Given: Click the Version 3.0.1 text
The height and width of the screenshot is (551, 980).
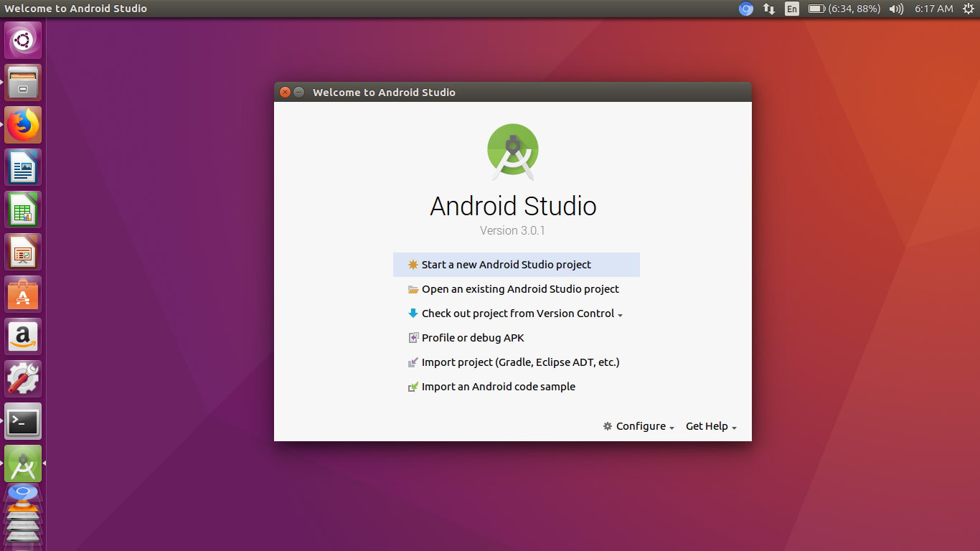Looking at the screenshot, I should click(x=512, y=230).
